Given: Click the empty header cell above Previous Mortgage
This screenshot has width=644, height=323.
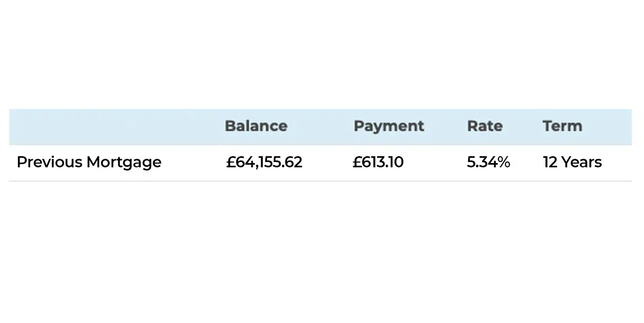Looking at the screenshot, I should point(114,127).
